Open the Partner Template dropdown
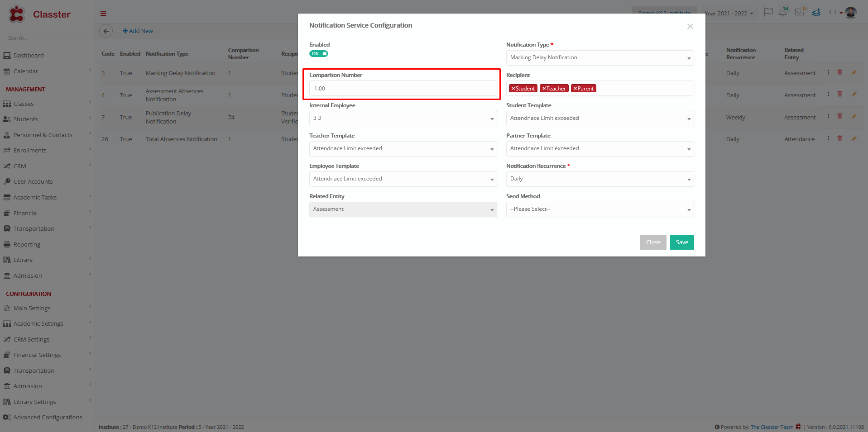Image resolution: width=868 pixels, height=432 pixels. point(600,149)
